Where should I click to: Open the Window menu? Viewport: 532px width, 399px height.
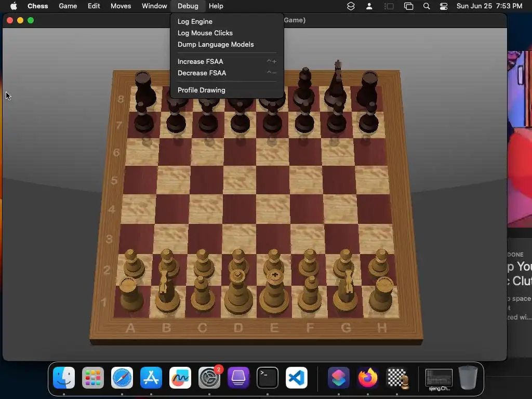coord(154,6)
